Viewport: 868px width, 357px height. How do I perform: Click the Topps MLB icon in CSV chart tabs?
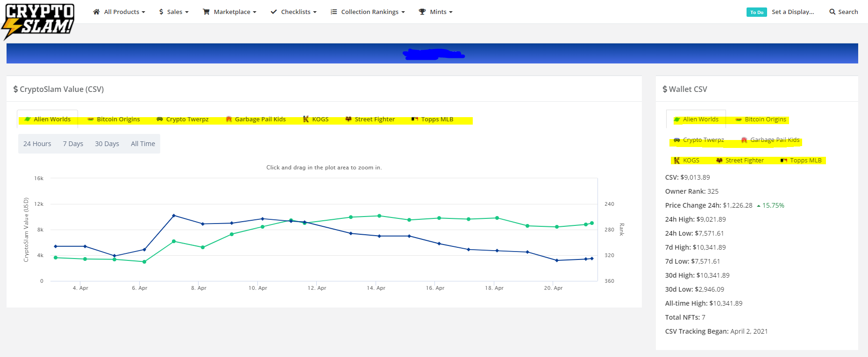pyautogui.click(x=415, y=119)
